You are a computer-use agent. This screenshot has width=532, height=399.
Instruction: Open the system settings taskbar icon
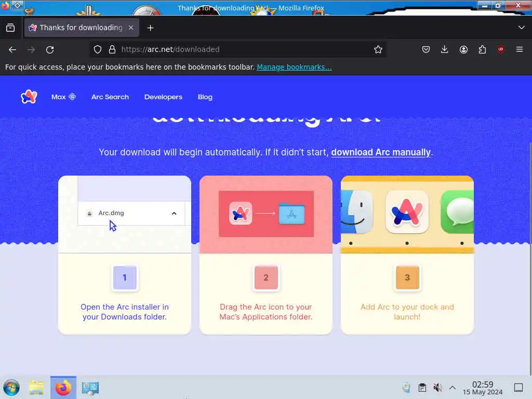pyautogui.click(x=90, y=388)
